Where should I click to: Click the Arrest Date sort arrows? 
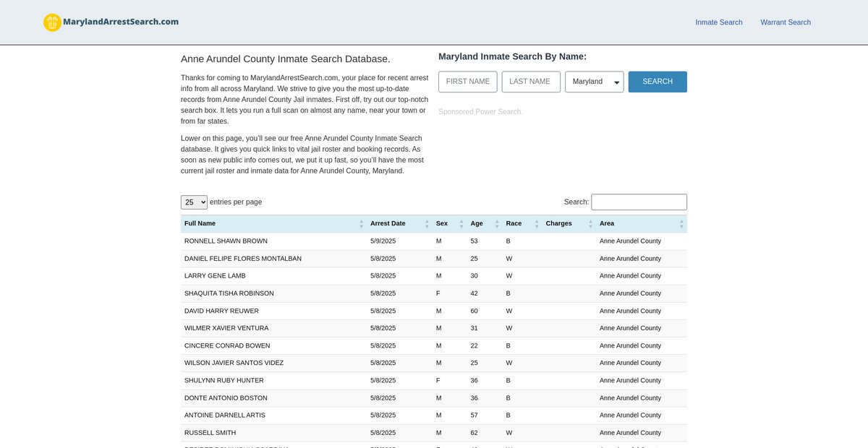pyautogui.click(x=427, y=224)
